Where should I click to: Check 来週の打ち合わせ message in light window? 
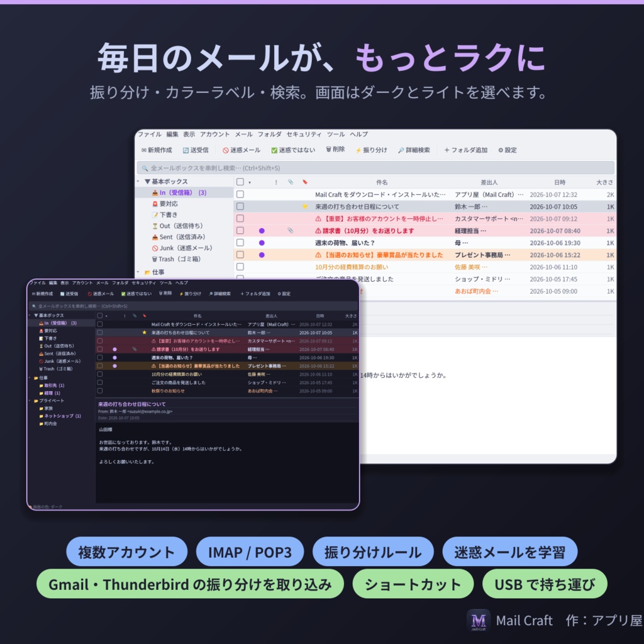(x=240, y=206)
